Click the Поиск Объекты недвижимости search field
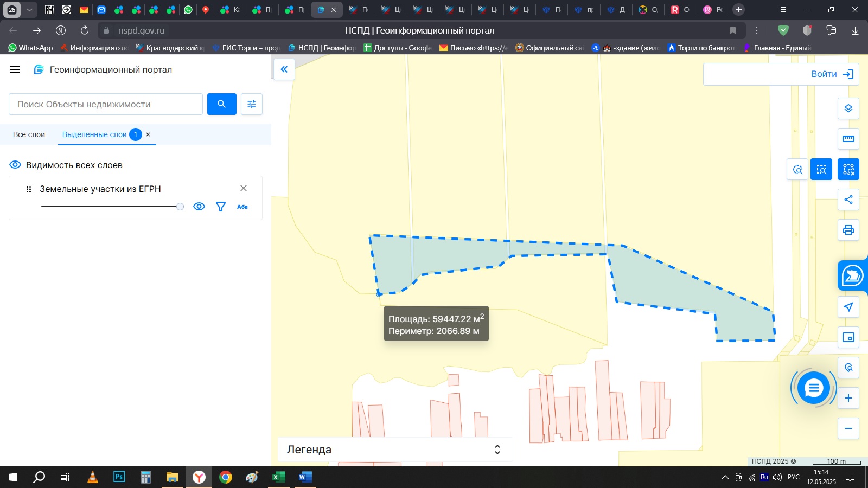The width and height of the screenshot is (868, 488). (x=106, y=104)
